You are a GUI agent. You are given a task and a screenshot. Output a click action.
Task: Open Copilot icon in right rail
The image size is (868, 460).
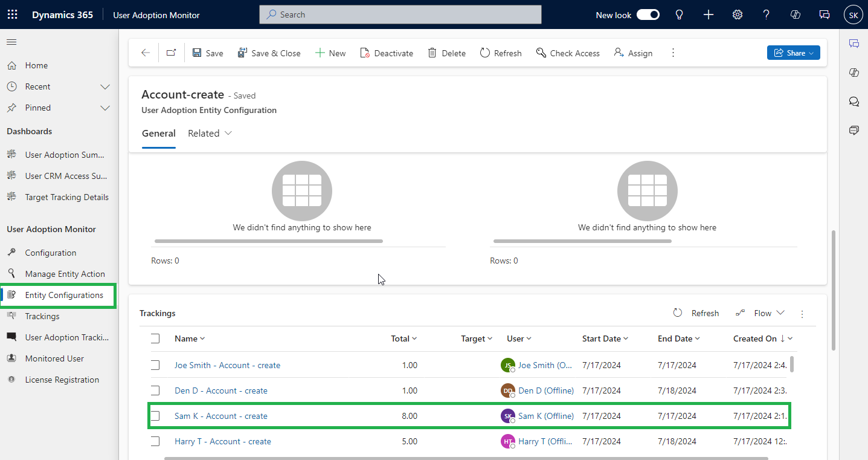click(854, 73)
